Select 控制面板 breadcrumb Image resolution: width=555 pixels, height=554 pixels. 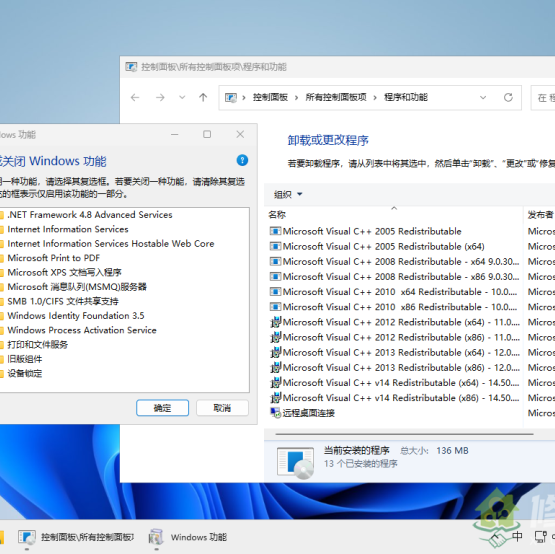tap(270, 97)
